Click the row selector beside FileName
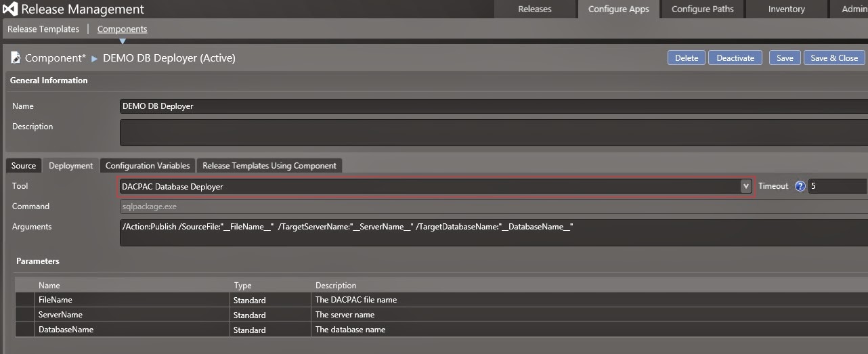This screenshot has width=868, height=354. pos(24,300)
